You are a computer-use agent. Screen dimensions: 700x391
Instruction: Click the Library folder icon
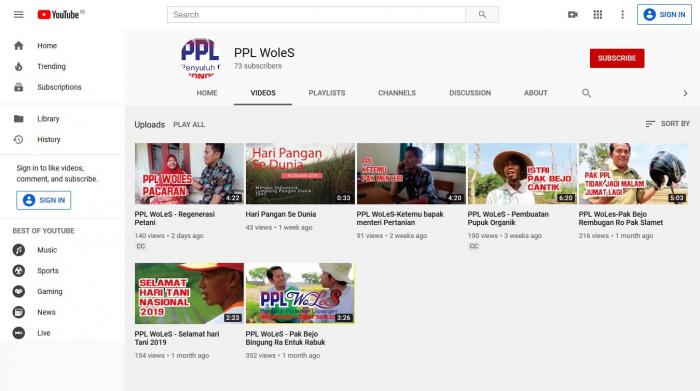(19, 119)
